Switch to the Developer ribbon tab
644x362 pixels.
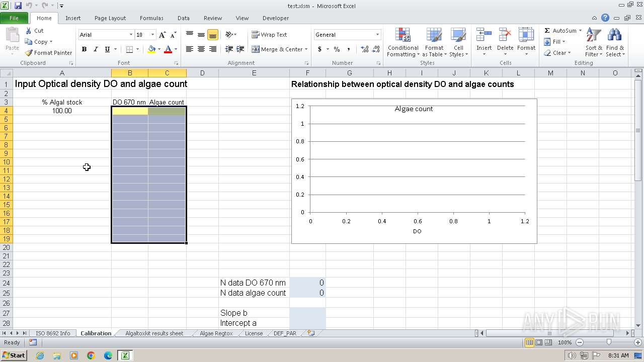click(276, 18)
